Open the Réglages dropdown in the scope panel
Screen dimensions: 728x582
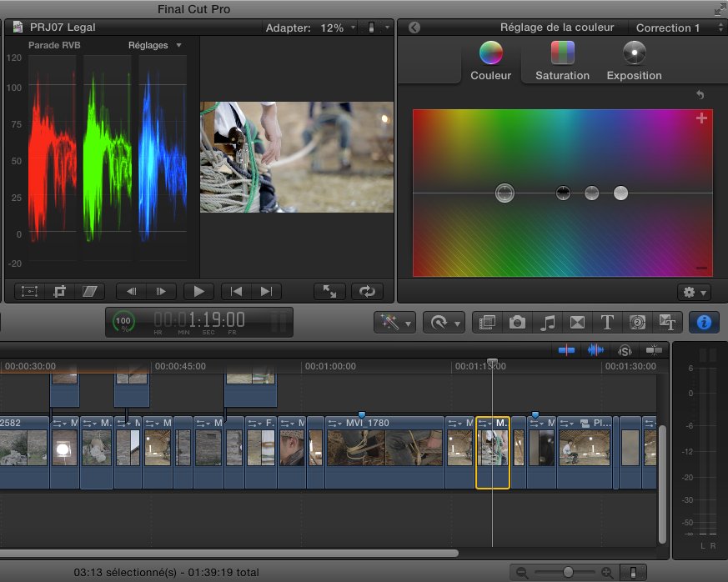tap(155, 45)
